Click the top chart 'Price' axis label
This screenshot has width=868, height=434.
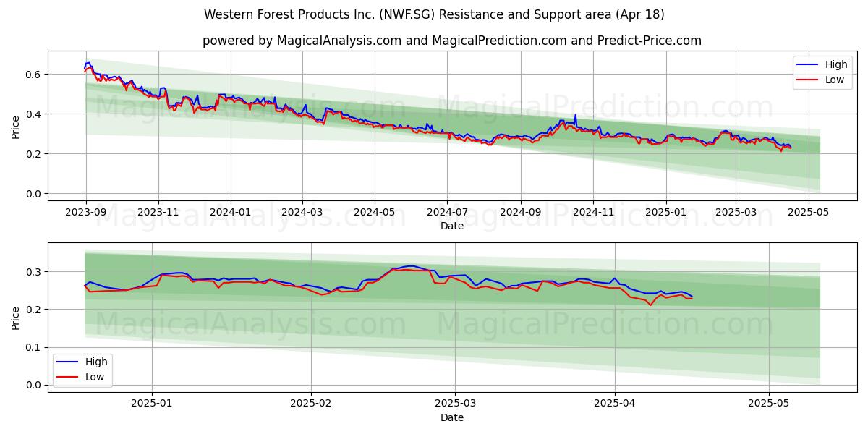point(16,126)
